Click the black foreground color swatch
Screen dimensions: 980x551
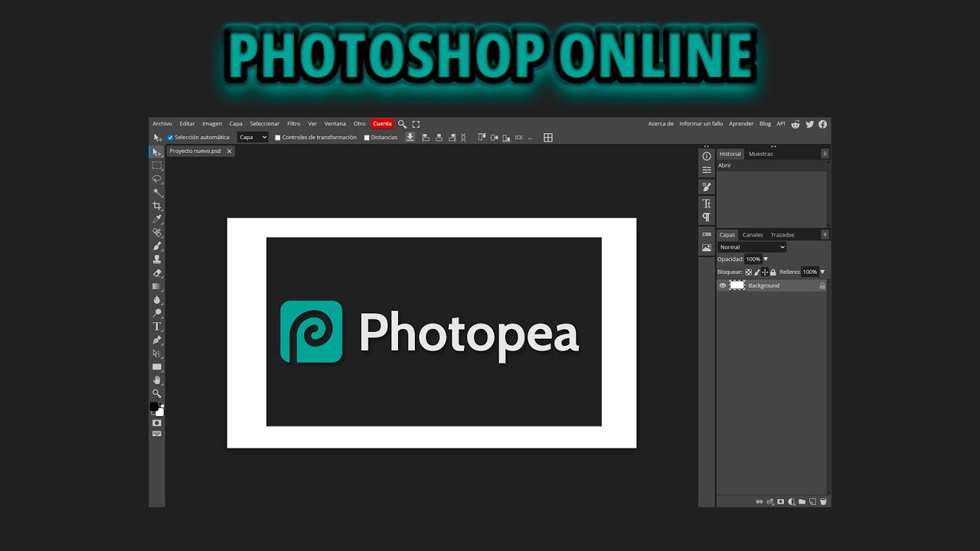coord(154,406)
